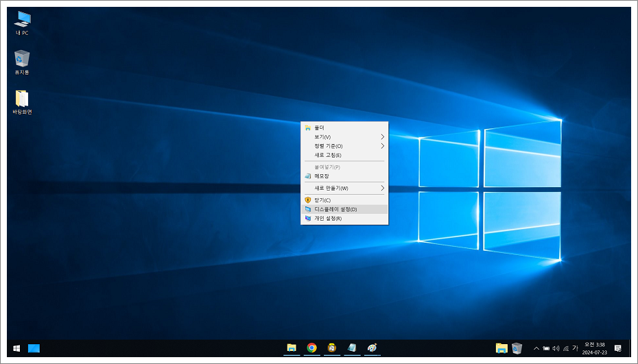Expand the 새로 만들기(W) submenu arrow
638x364 pixels.
(x=382, y=188)
